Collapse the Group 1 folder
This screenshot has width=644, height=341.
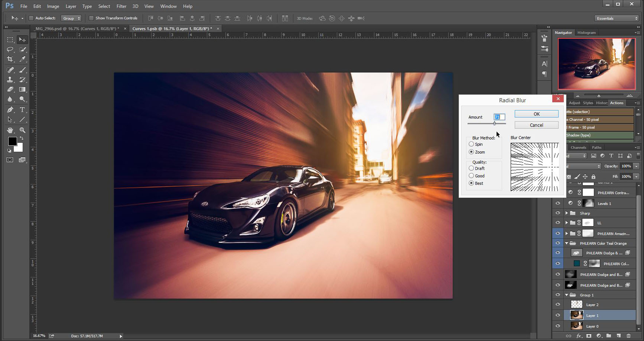(567, 295)
